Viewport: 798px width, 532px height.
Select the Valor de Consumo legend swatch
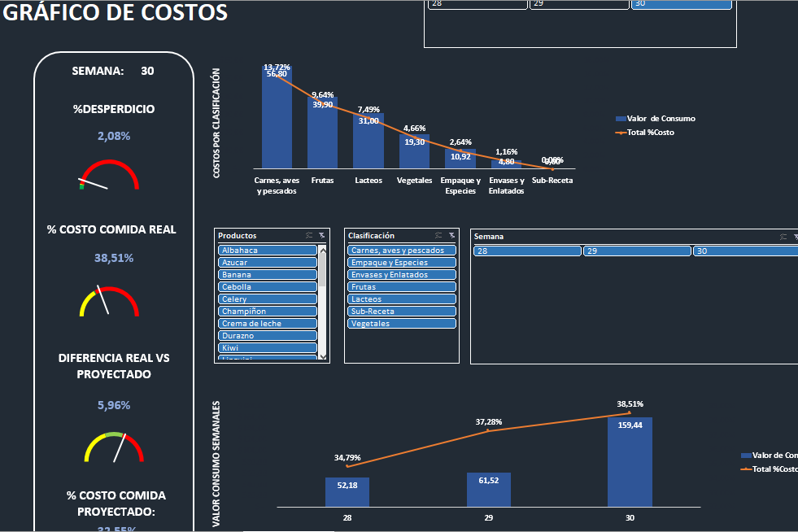(621, 119)
